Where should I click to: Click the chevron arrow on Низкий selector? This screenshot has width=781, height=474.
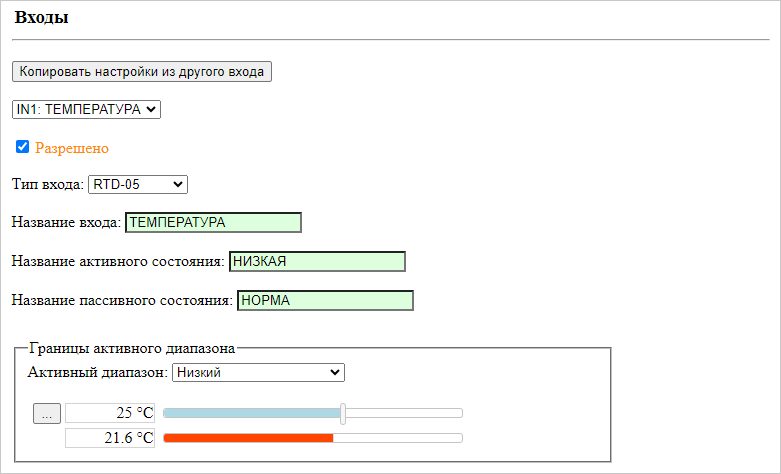point(335,372)
